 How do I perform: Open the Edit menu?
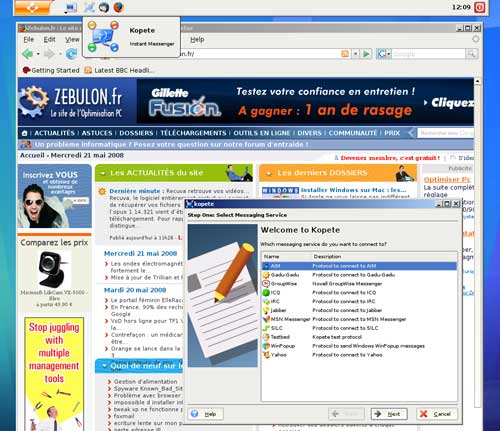click(49, 39)
